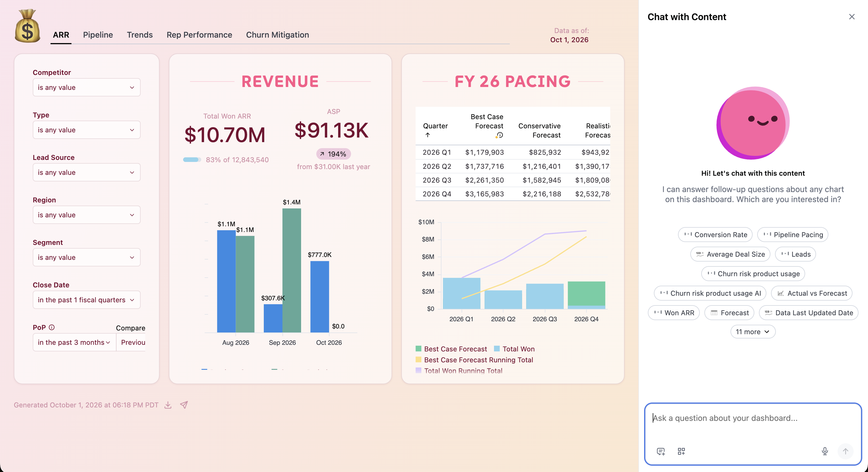868x472 pixels.
Task: Choose the Won ARR chip
Action: (674, 313)
